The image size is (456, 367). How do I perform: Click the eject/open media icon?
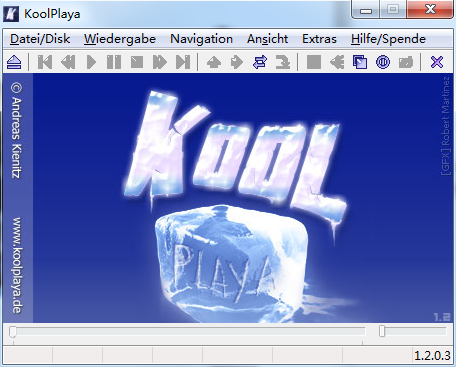click(x=14, y=62)
